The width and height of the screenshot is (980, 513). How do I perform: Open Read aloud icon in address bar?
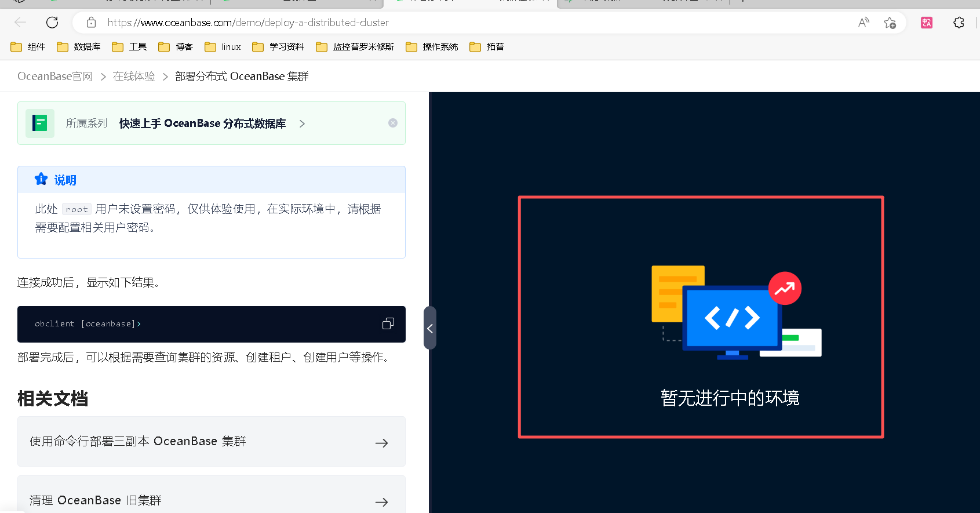(x=864, y=23)
